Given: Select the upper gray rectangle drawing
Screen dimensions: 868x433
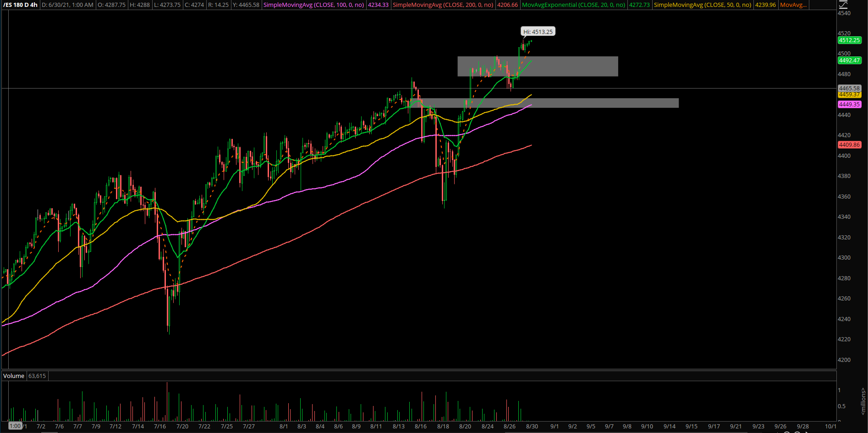Looking at the screenshot, I should point(538,66).
